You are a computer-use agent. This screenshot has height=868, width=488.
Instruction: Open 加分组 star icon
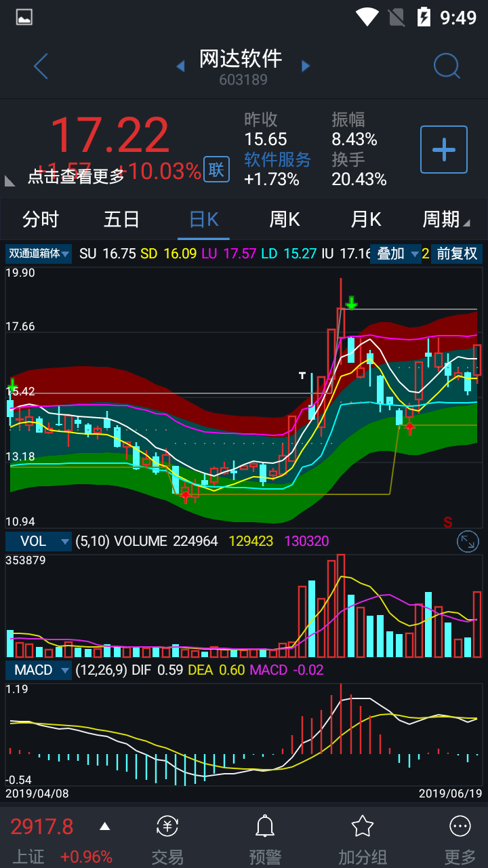coord(363,841)
